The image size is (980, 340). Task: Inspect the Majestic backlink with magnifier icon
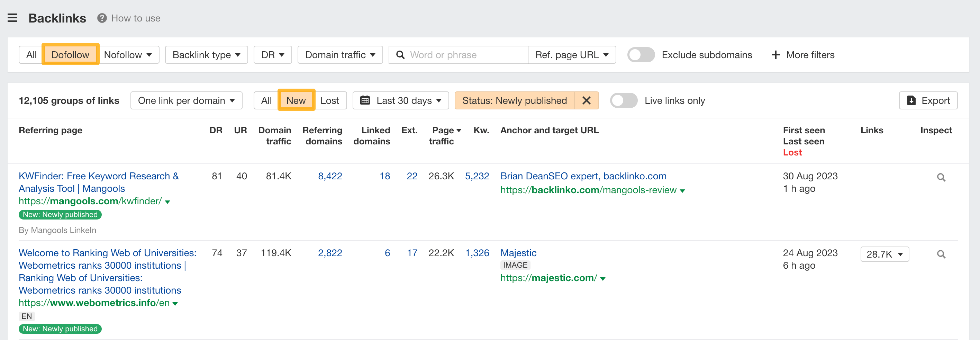tap(941, 254)
